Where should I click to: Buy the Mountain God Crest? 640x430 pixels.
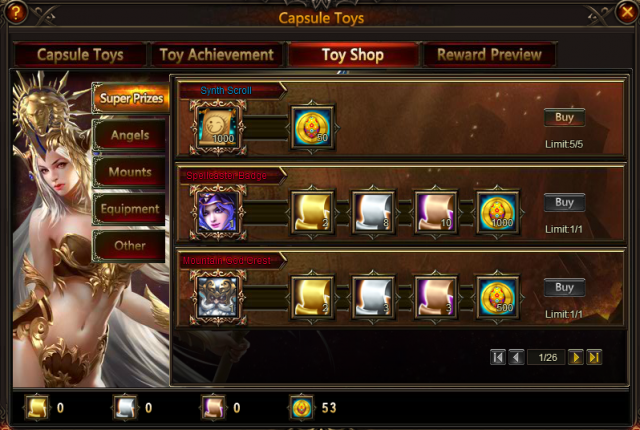click(x=564, y=288)
